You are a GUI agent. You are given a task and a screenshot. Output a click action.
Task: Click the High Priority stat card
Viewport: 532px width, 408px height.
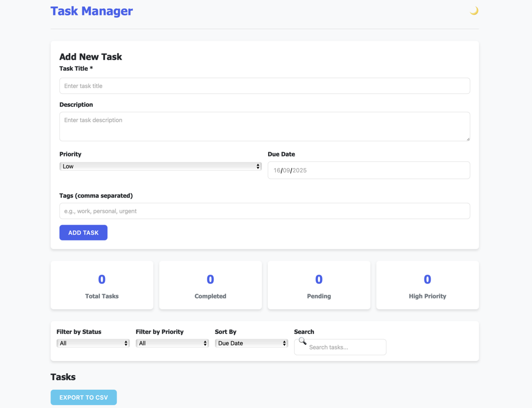[427, 285]
